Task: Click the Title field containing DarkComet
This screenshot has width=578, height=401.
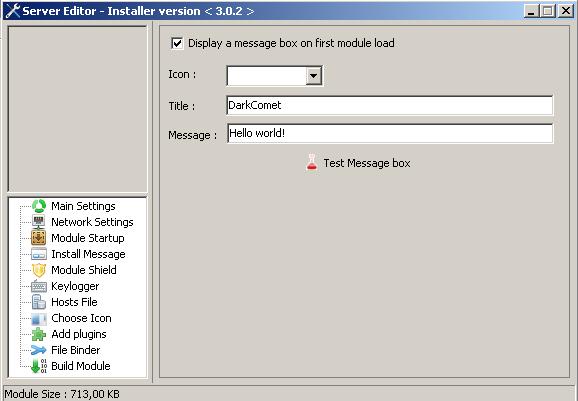Action: click(390, 105)
